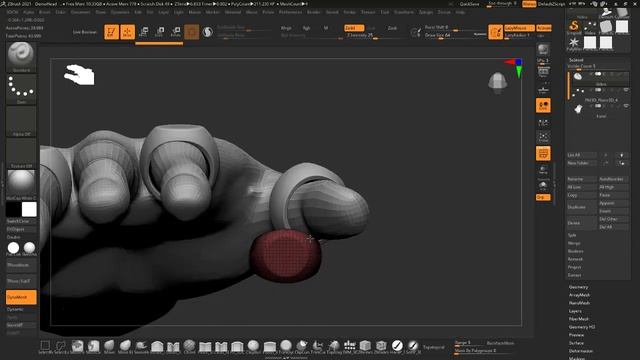
Task: Open the Transform menu
Action: pyautogui.click(x=404, y=12)
